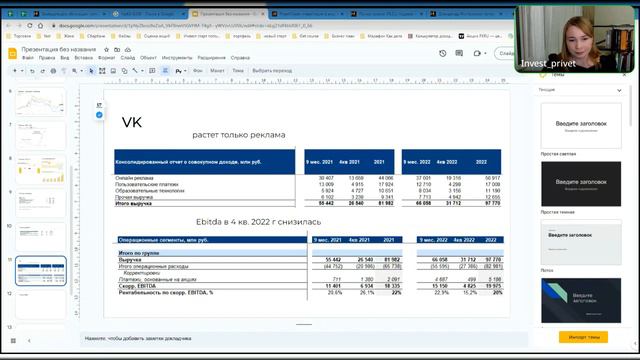
Task: Click the move to folder icon
Action: [x=117, y=50]
